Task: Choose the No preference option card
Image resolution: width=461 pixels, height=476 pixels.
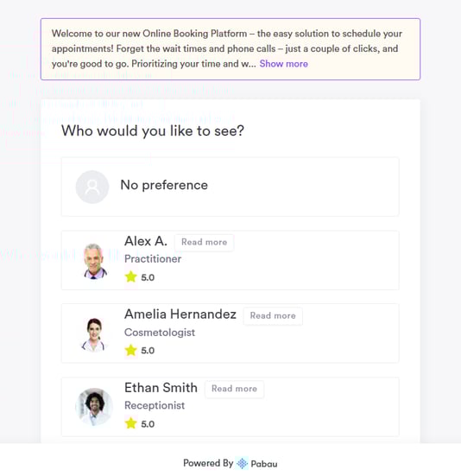Action: point(230,187)
